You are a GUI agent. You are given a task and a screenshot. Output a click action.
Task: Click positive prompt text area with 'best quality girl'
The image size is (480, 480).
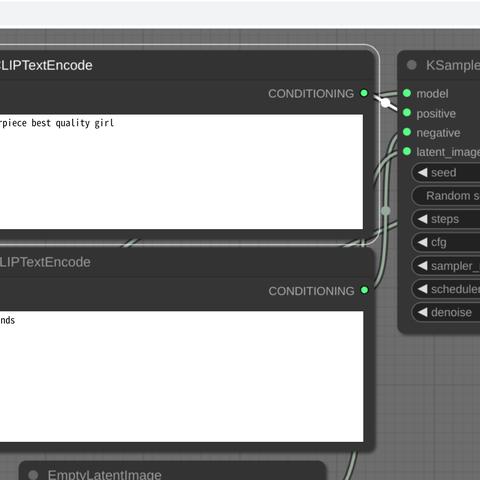[x=181, y=172]
